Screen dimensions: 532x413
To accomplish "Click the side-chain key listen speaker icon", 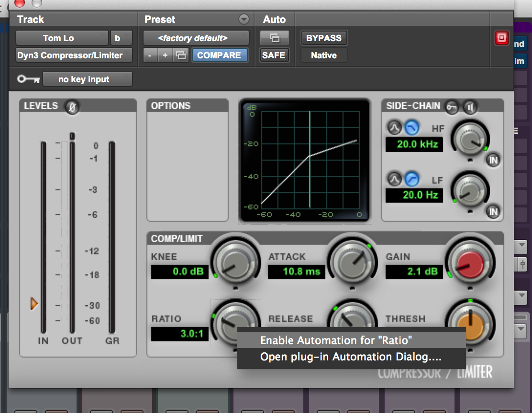I will pyautogui.click(x=471, y=107).
